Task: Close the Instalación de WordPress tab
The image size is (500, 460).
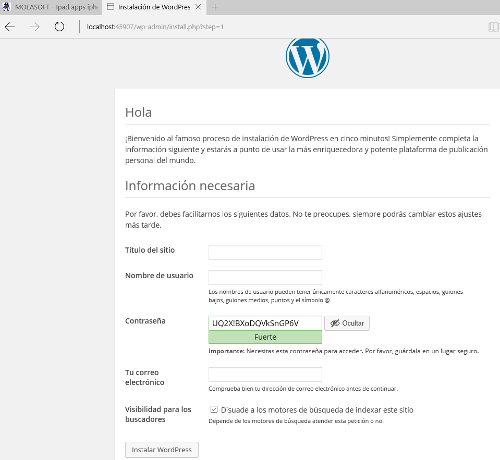Action: coord(198,7)
